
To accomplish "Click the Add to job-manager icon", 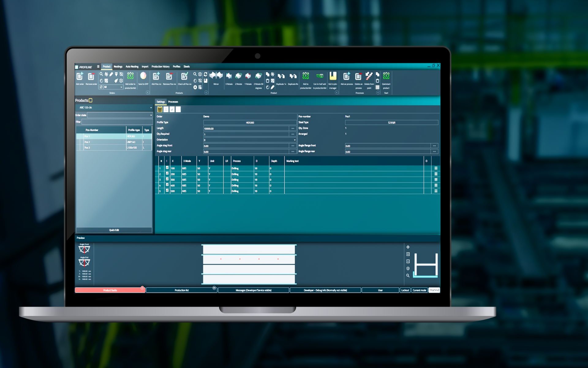I will click(333, 76).
